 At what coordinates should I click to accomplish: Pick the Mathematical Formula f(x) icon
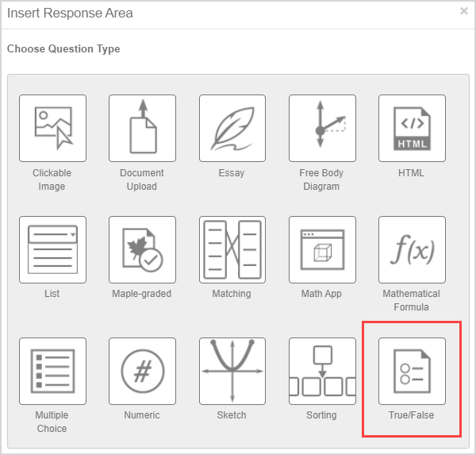[x=412, y=250]
